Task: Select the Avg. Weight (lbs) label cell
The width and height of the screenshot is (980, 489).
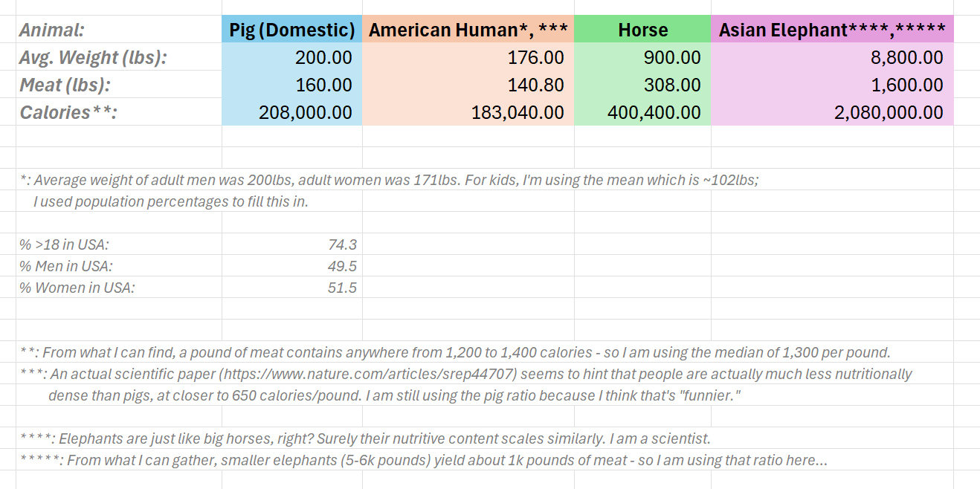Action: coord(119,57)
